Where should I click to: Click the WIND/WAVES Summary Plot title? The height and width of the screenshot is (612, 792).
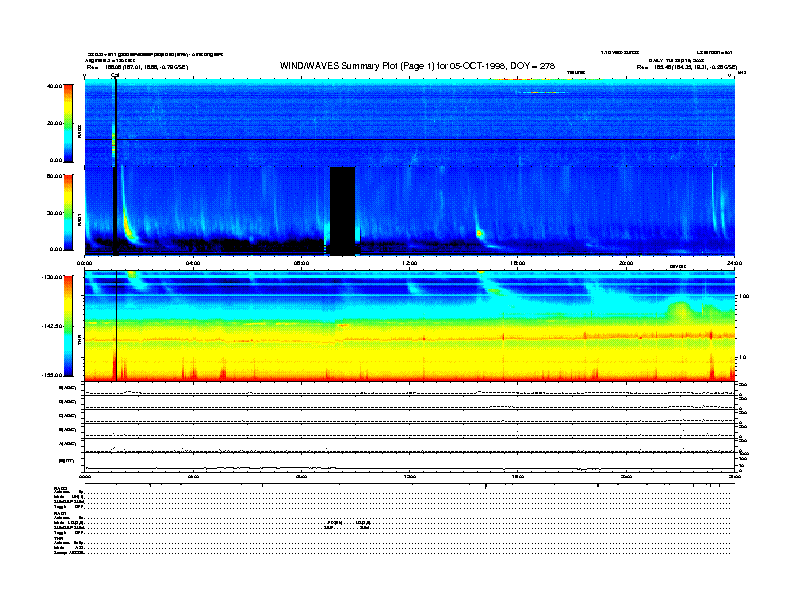[417, 66]
